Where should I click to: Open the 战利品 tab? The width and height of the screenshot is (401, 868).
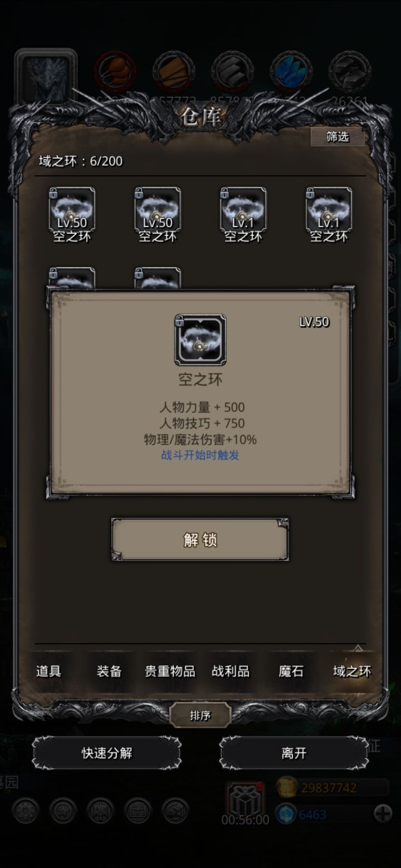point(231,671)
